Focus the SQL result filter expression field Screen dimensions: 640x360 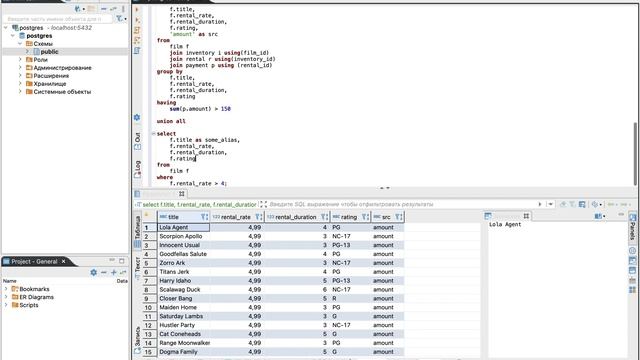[402, 204]
